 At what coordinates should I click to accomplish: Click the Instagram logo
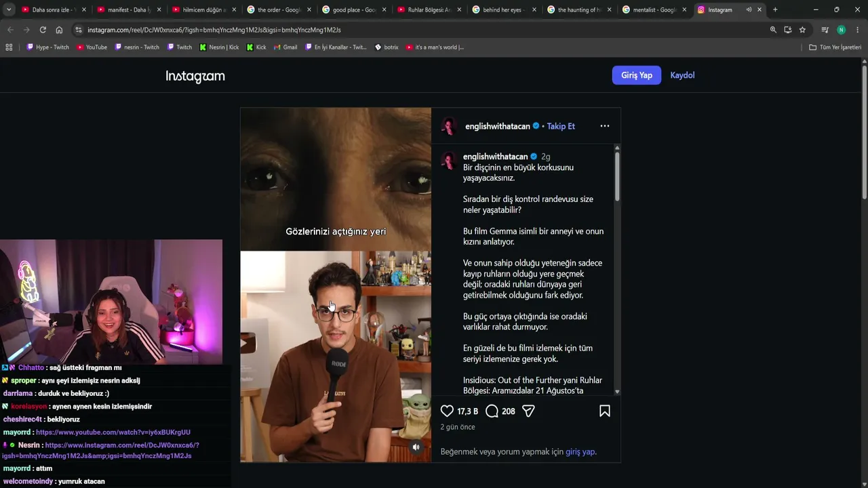pos(195,76)
